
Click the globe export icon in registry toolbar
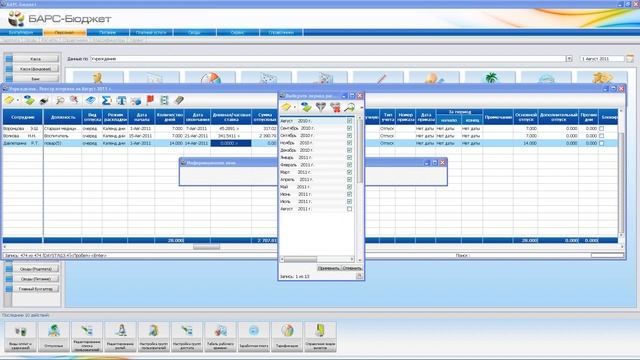click(x=136, y=100)
